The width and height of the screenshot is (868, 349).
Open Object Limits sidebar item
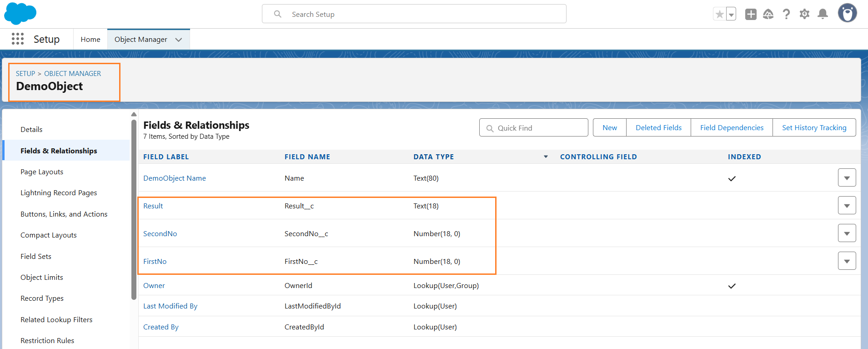[x=42, y=278]
